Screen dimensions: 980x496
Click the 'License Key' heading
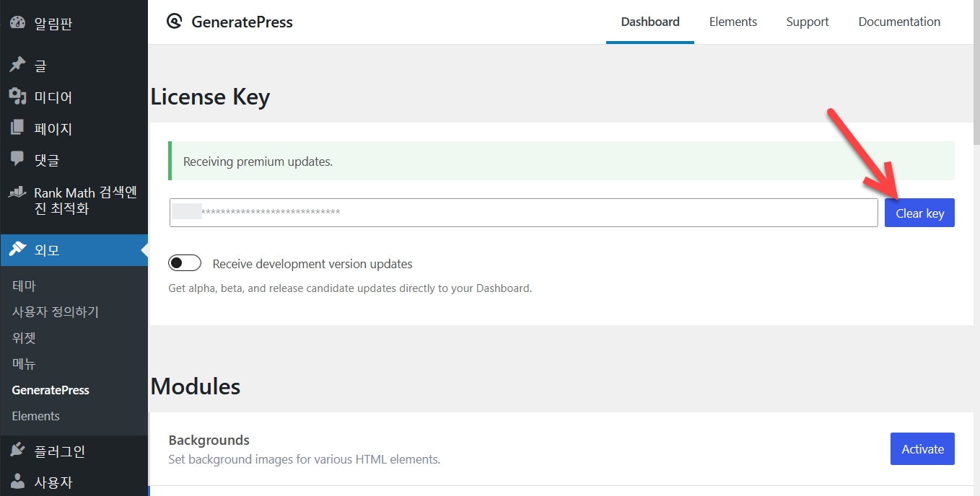click(x=210, y=97)
